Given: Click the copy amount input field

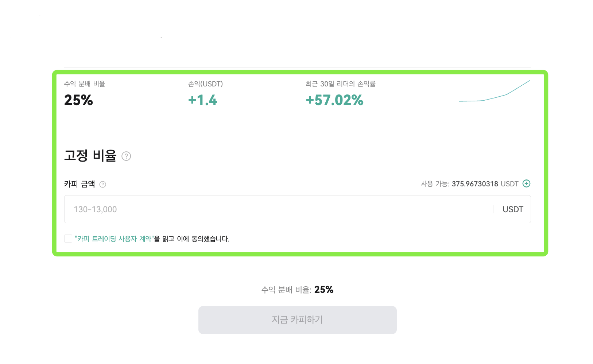Looking at the screenshot, I should point(255,209).
